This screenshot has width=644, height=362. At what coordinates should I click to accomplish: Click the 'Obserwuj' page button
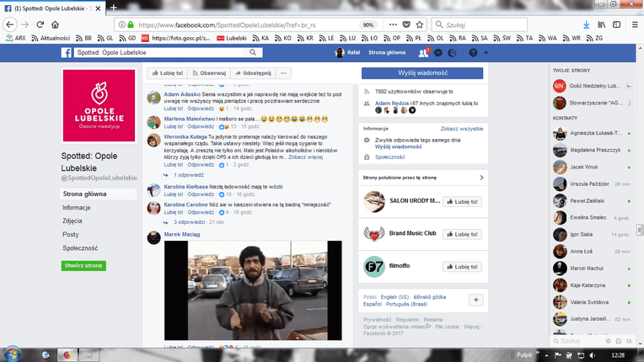pos(209,73)
